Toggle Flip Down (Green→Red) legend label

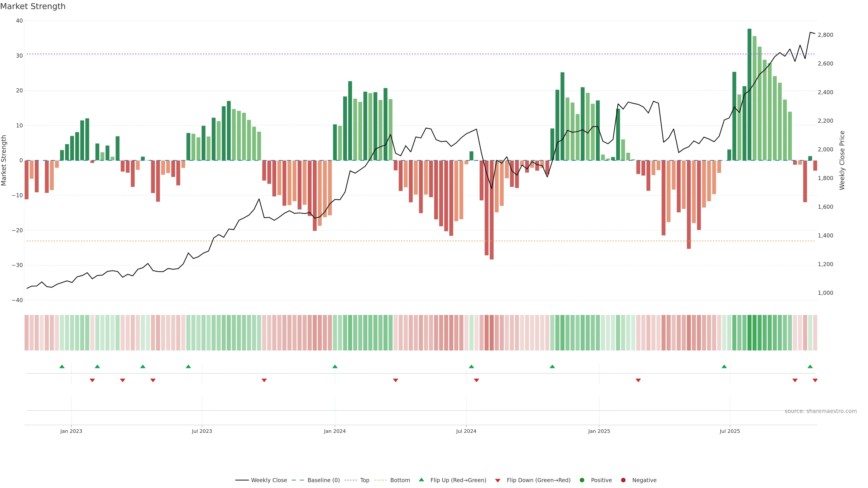tap(538, 480)
